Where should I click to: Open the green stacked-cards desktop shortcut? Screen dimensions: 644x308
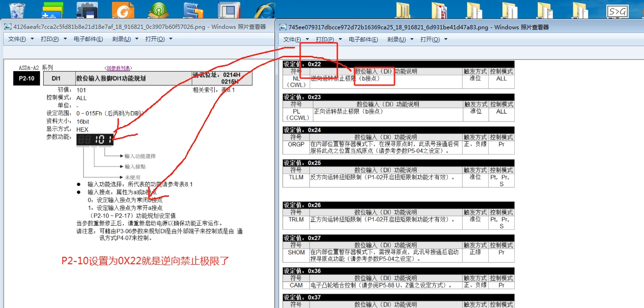(x=52, y=10)
